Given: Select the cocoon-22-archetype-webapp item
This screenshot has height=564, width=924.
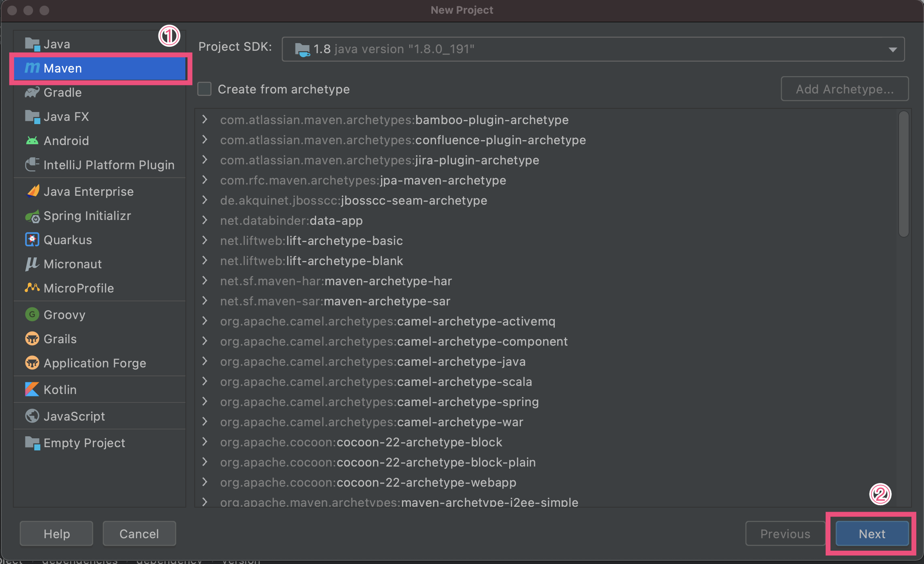Looking at the screenshot, I should (x=368, y=482).
